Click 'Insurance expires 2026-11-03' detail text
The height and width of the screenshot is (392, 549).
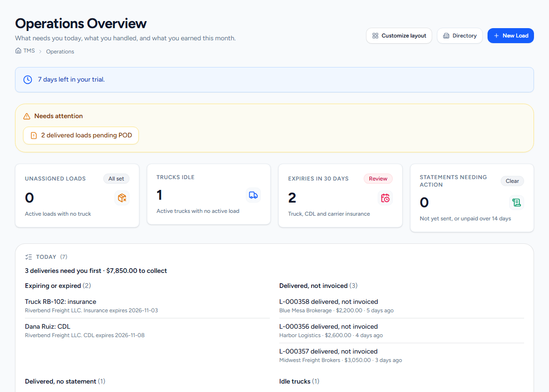(x=121, y=310)
